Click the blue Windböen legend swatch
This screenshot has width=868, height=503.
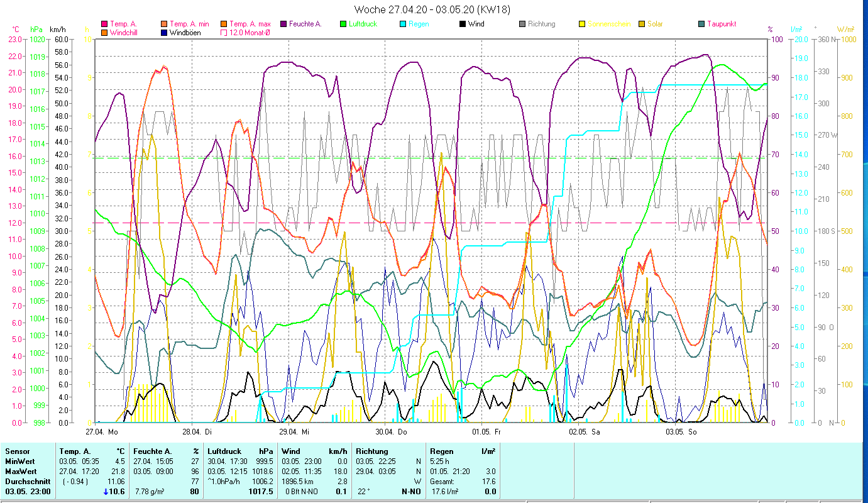[x=163, y=33]
